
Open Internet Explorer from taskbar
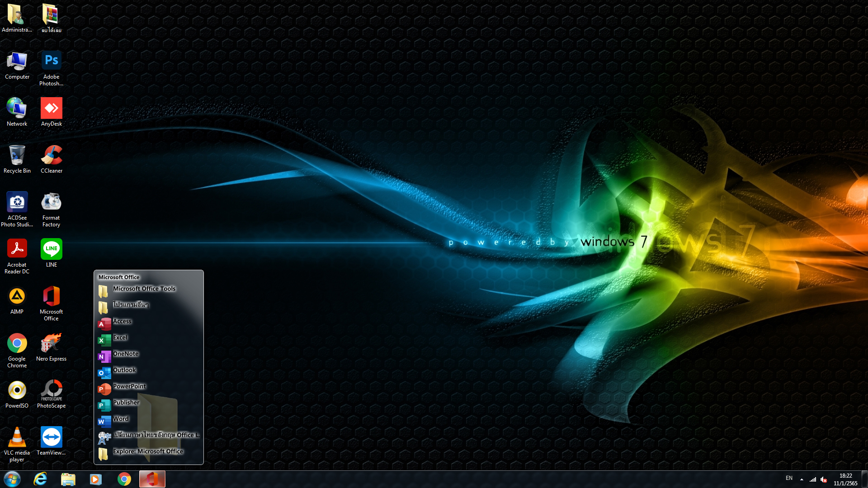click(40, 479)
